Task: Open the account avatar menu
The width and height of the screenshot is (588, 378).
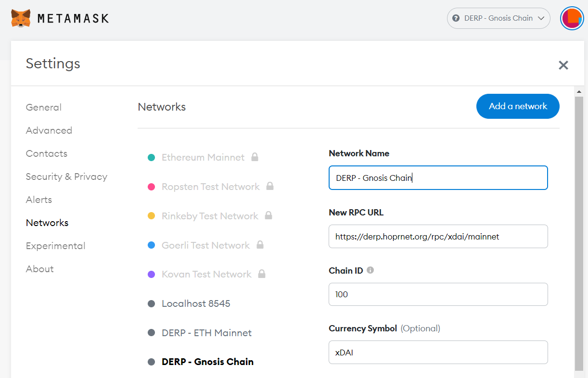Action: tap(572, 18)
